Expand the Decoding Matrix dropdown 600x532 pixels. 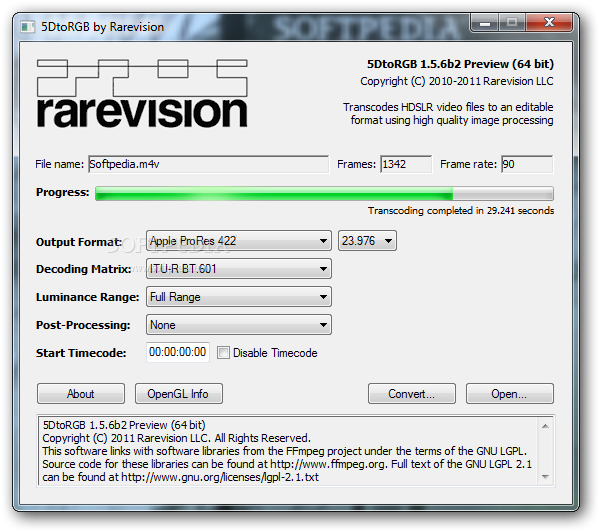(238, 269)
